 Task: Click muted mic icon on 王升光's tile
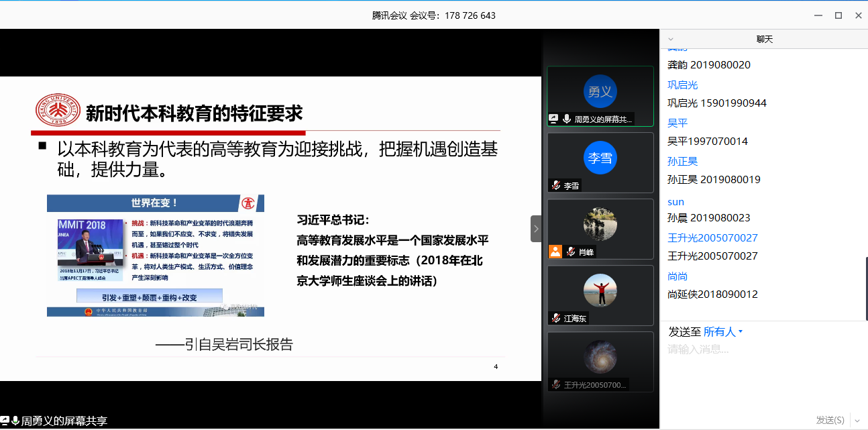555,384
